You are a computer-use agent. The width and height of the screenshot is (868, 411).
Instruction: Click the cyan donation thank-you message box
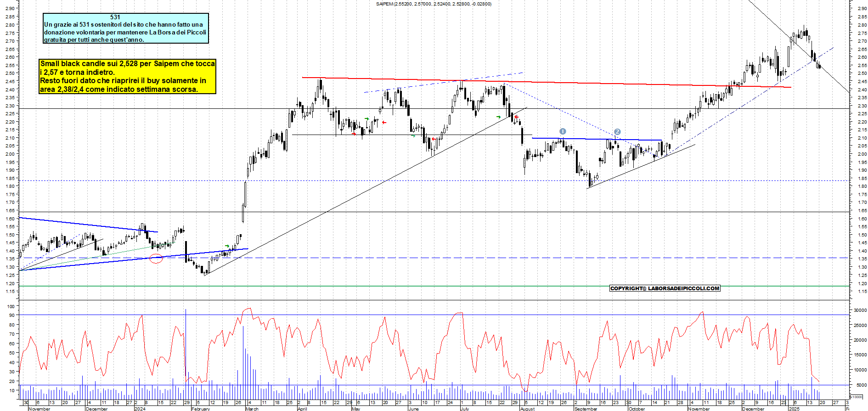125,28
